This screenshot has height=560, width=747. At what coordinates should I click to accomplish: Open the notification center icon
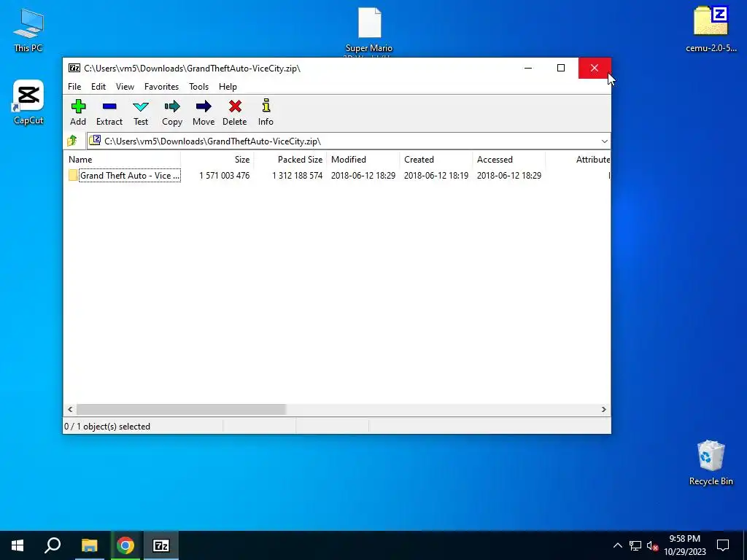723,545
